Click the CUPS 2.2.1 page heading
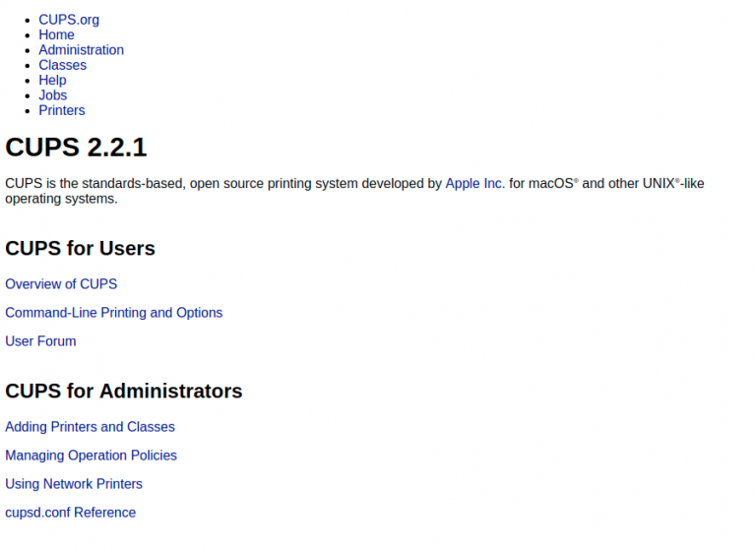Viewport: 756px width, 549px height. click(76, 148)
